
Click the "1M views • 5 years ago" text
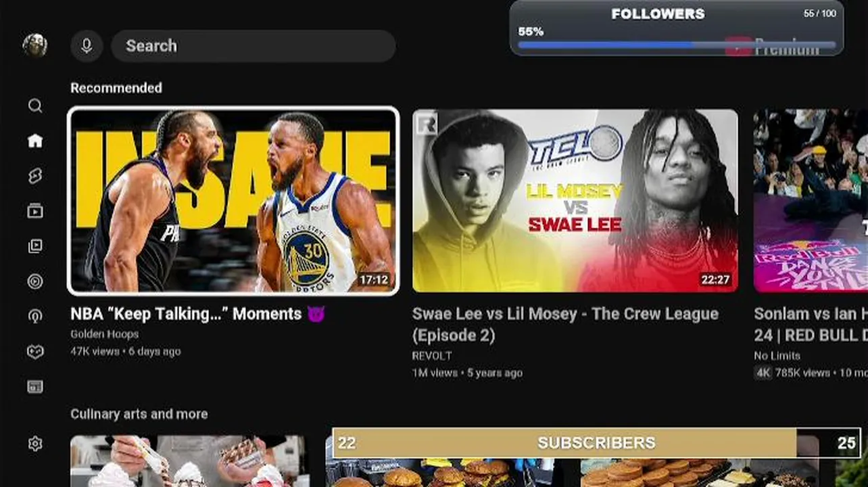467,373
